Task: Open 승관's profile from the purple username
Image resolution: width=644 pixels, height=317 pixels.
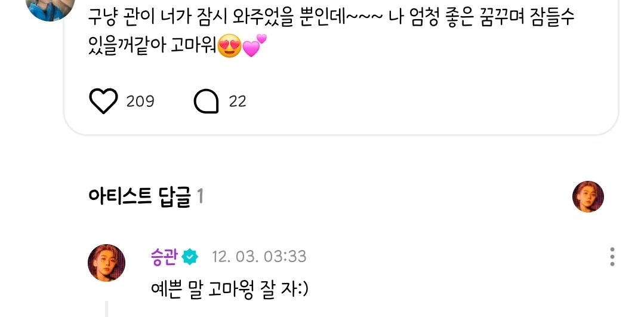Action: [x=164, y=257]
